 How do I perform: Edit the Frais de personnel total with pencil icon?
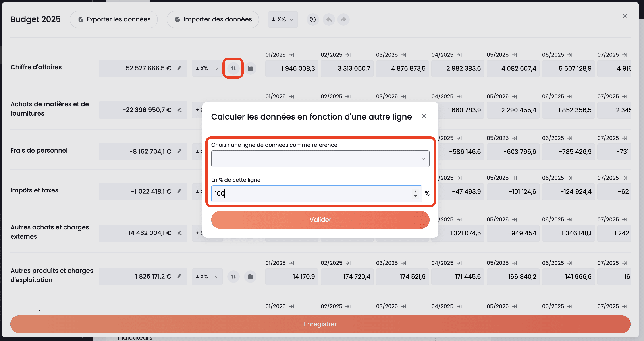tap(179, 151)
